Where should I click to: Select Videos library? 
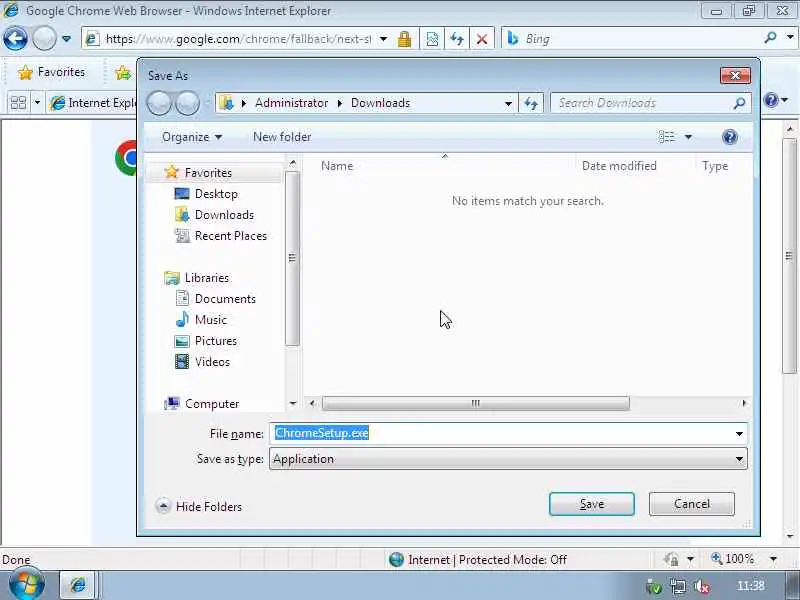tap(212, 362)
